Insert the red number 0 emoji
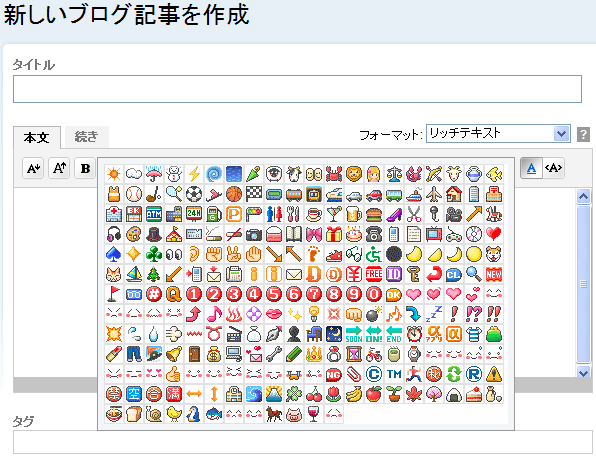The height and width of the screenshot is (459, 596). click(374, 294)
